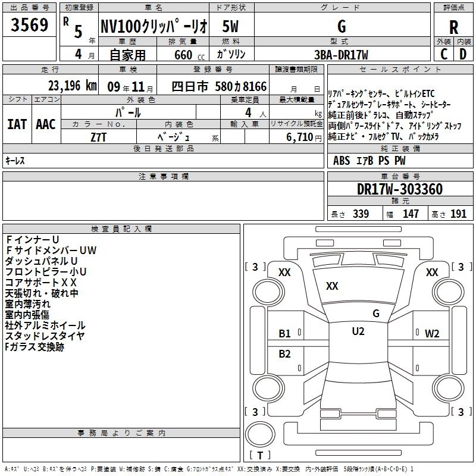Image resolution: width=476 pixels, height=476 pixels.
Task: Click inspector note スタッドレスタイヤ
Action: tap(45, 336)
